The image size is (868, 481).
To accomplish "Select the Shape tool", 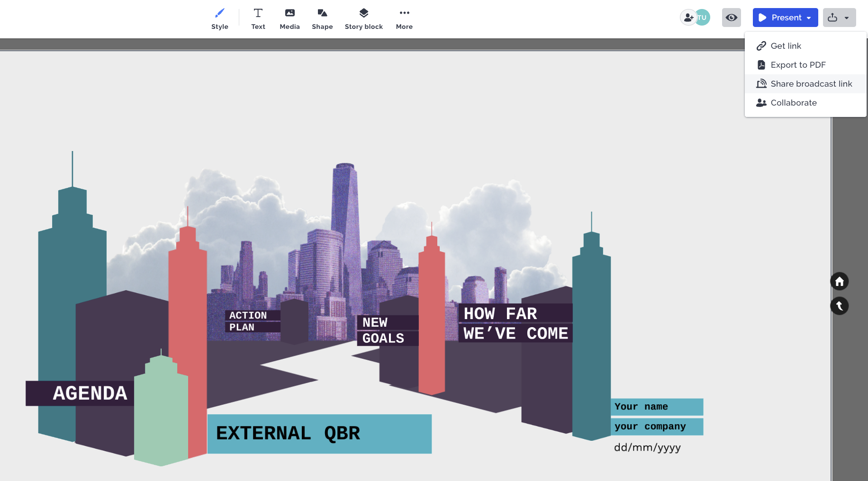I will [322, 18].
